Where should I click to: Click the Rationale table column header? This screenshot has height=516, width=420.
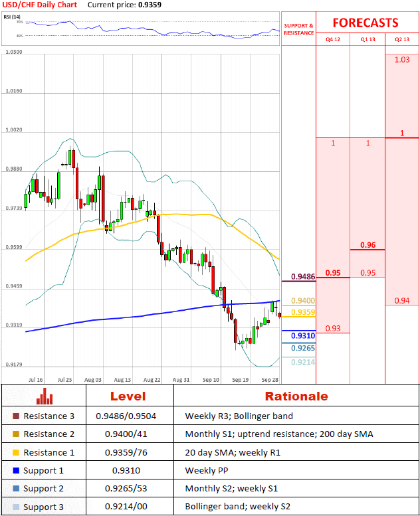point(296,396)
